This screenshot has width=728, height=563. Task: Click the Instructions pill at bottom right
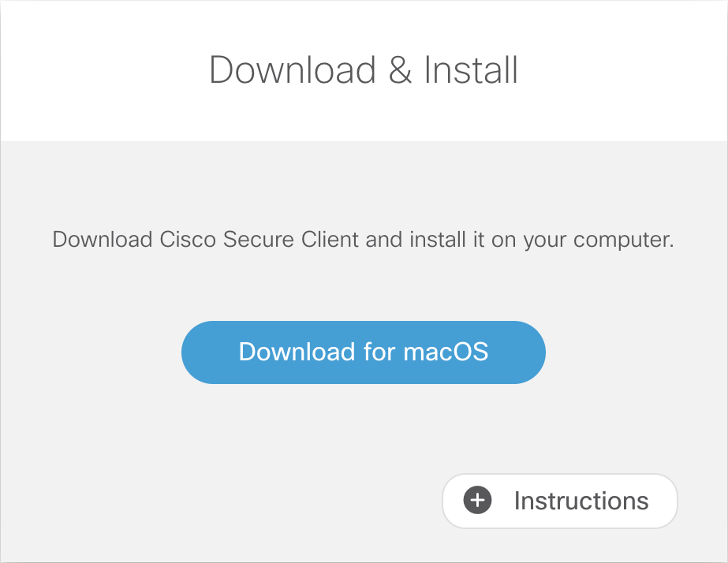pos(559,501)
